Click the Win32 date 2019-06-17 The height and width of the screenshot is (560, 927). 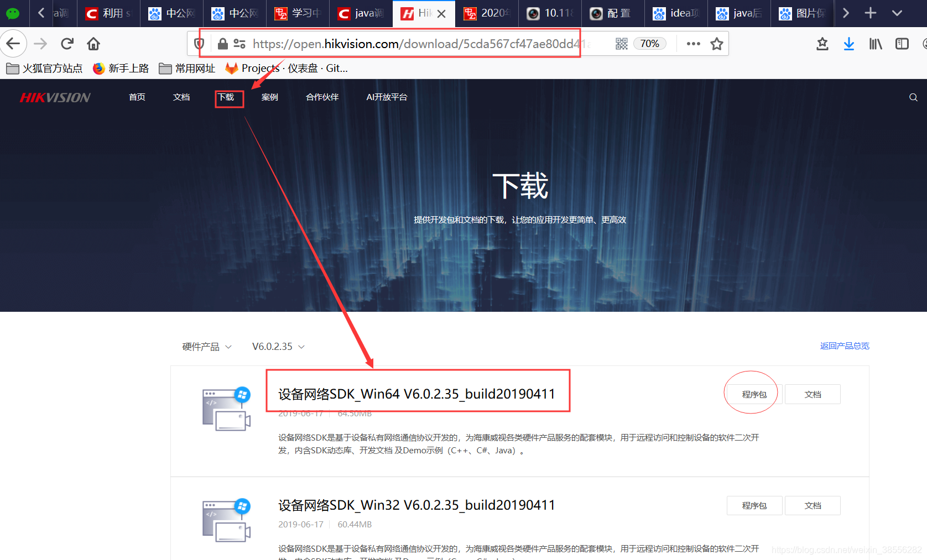point(301,524)
